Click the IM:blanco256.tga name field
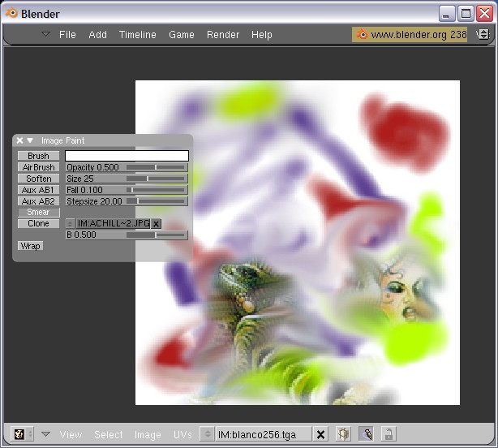The height and width of the screenshot is (448, 498). [264, 434]
